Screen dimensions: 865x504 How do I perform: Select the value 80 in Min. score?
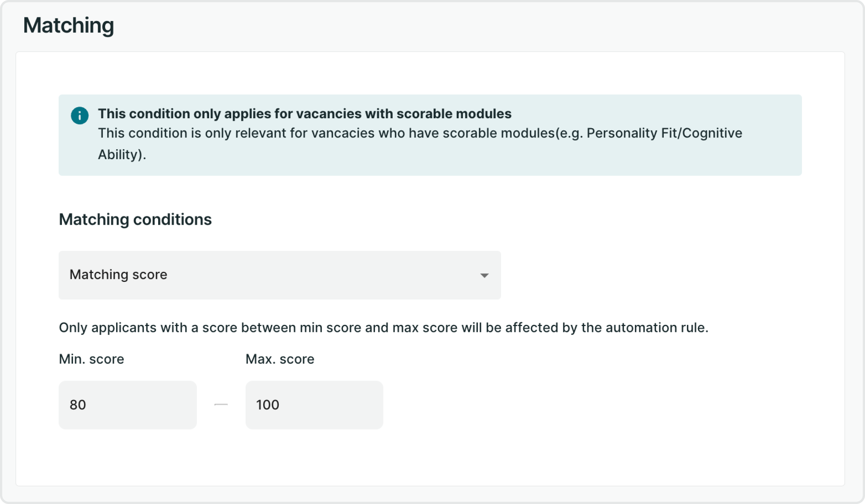tap(78, 405)
